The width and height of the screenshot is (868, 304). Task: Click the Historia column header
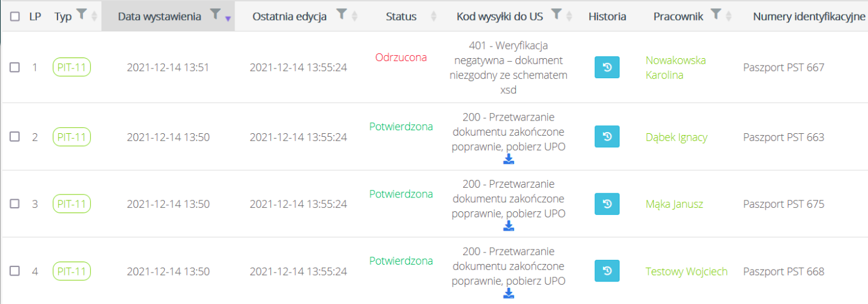[x=607, y=16]
